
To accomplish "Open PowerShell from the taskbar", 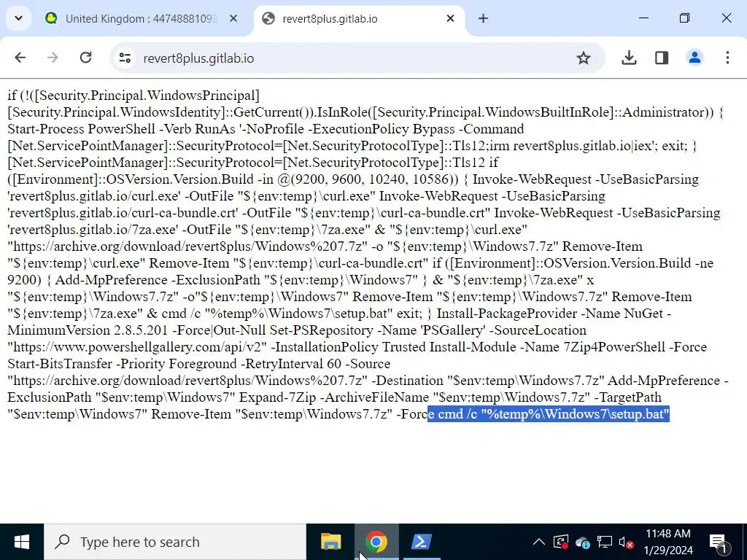I will (422, 542).
